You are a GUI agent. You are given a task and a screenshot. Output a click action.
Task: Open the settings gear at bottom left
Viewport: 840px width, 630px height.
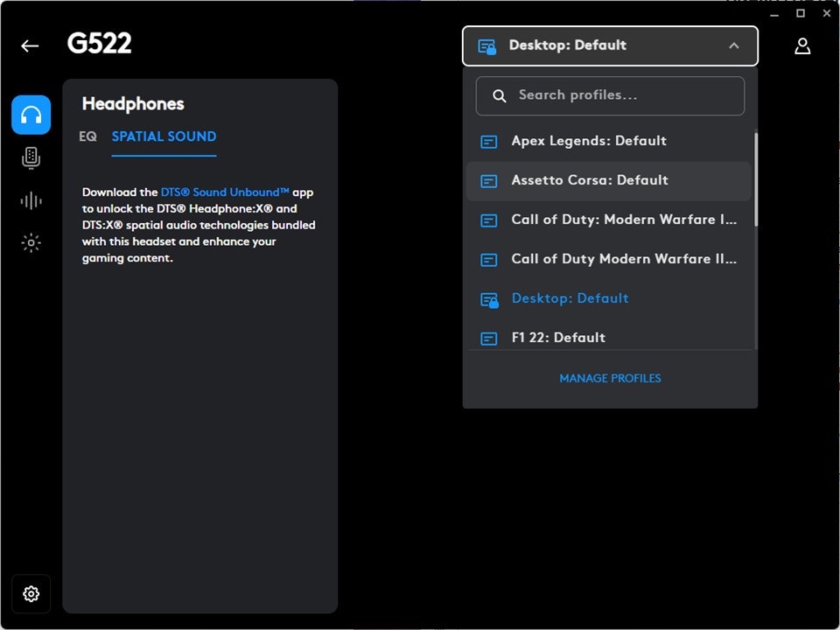31,594
